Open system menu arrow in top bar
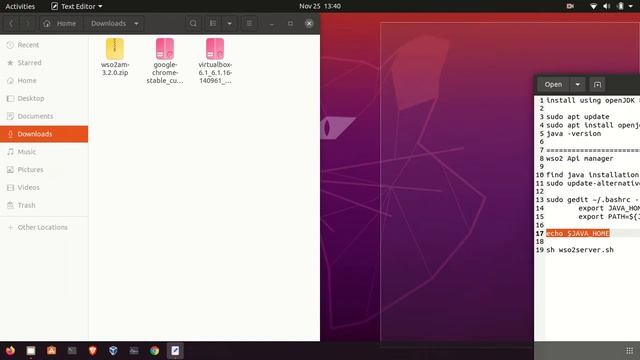 [x=631, y=6]
